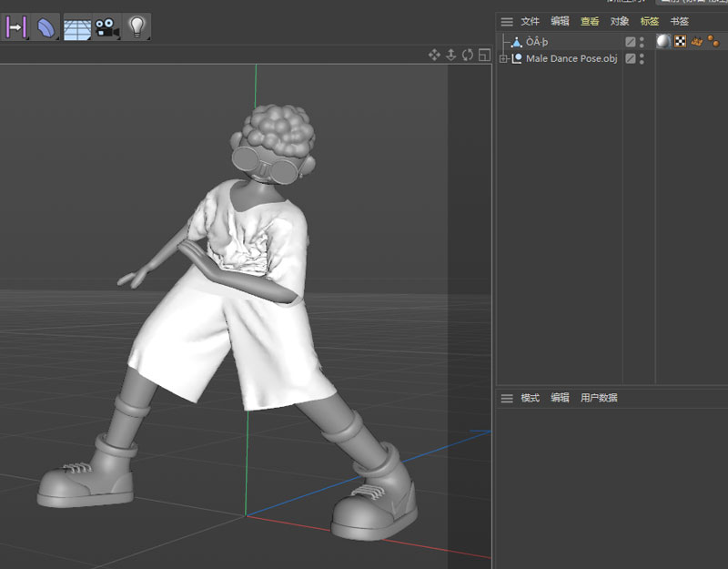Click the Light bulb icon

(136, 26)
